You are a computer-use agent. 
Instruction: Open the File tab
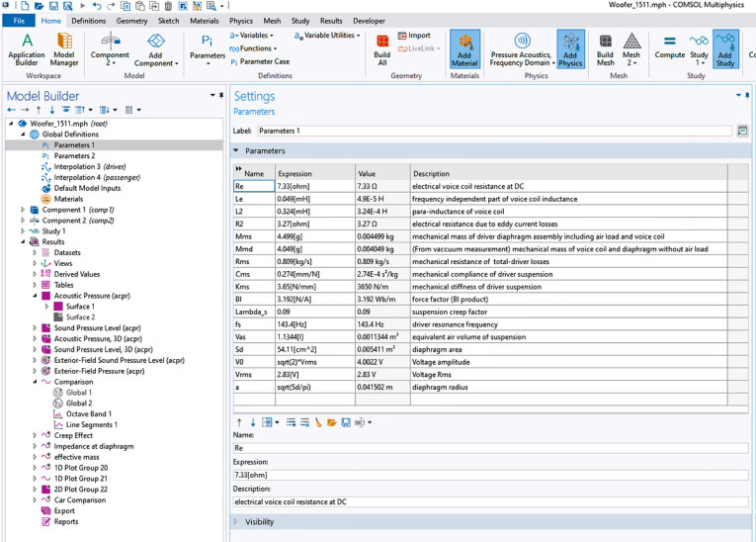[19, 21]
